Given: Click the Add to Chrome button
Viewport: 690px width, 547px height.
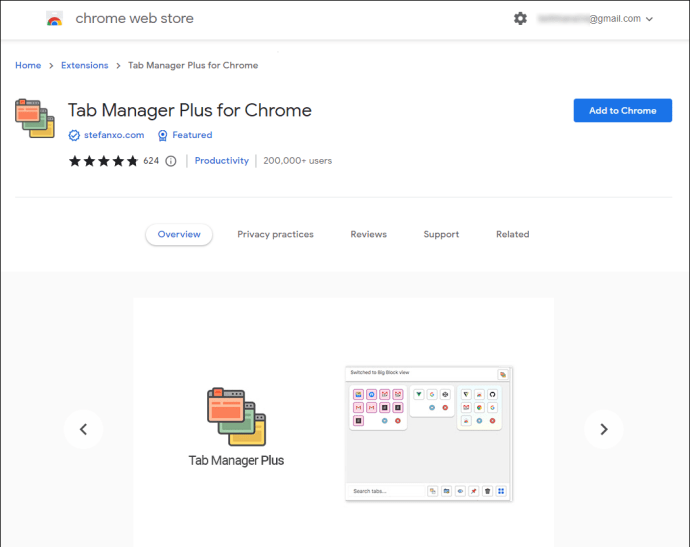Looking at the screenshot, I should (622, 110).
